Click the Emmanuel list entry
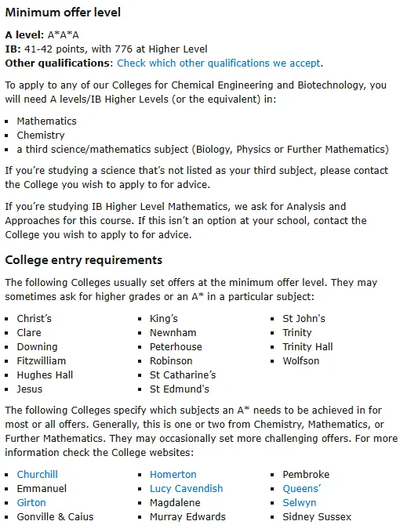 coord(42,489)
